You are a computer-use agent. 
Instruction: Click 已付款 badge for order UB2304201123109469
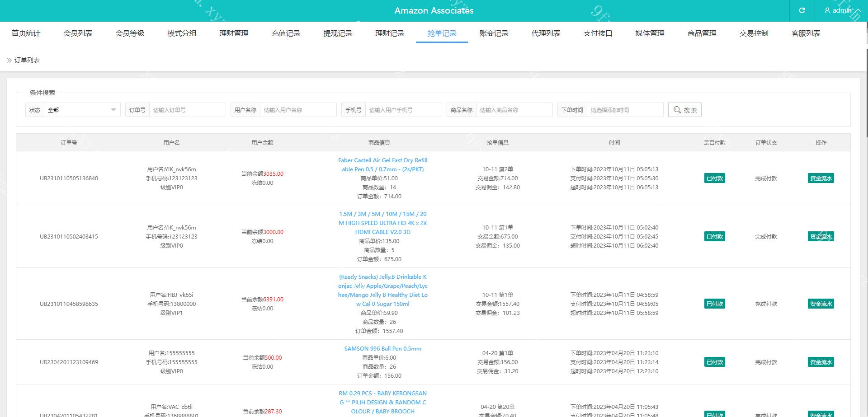click(x=715, y=362)
